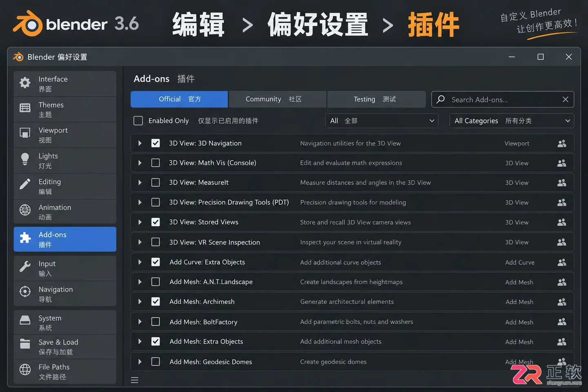Image resolution: width=588 pixels, height=392 pixels.
Task: Click community icon on Archimesh row
Action: pyautogui.click(x=562, y=302)
